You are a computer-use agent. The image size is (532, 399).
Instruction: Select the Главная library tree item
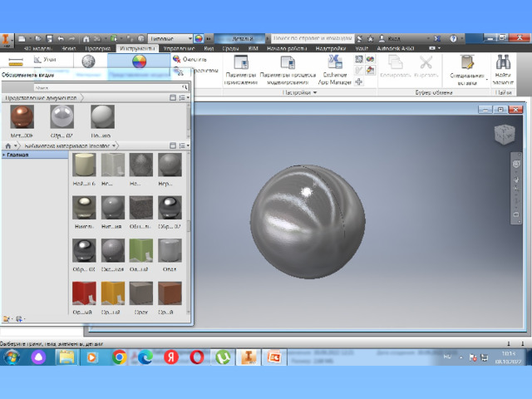18,155
